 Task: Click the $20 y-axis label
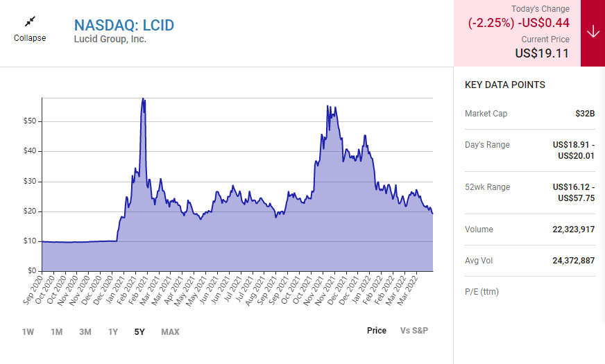(x=30, y=211)
